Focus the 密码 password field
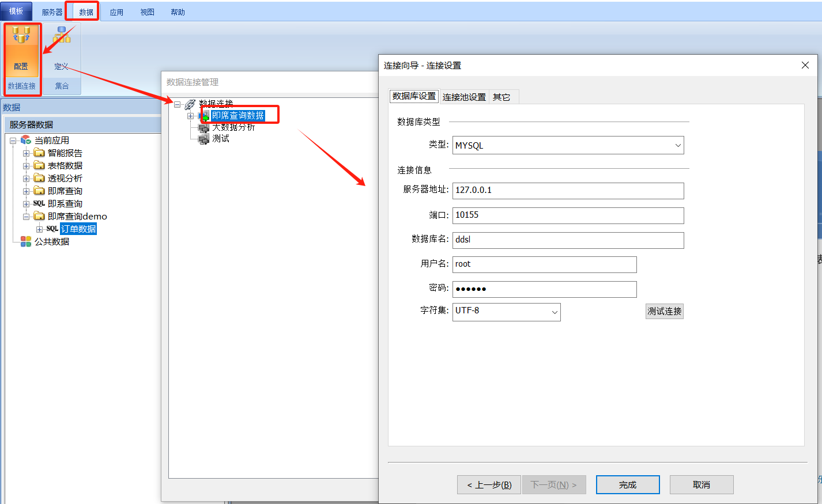Screen dimensions: 822x504 click(x=545, y=289)
